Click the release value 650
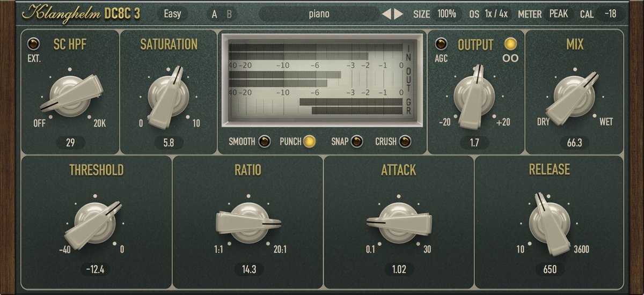644x295 pixels. tap(550, 269)
